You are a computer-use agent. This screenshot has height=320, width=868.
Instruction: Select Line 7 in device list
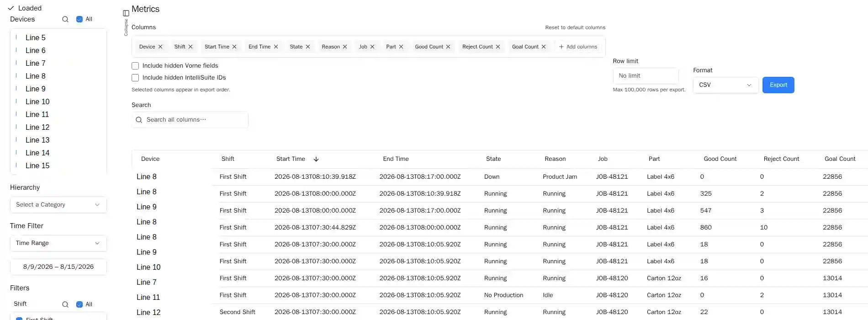coord(36,63)
